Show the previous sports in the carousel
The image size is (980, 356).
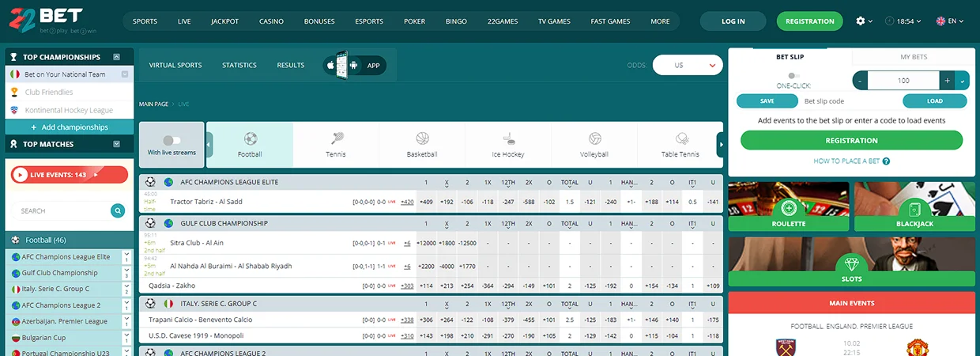pyautogui.click(x=209, y=145)
